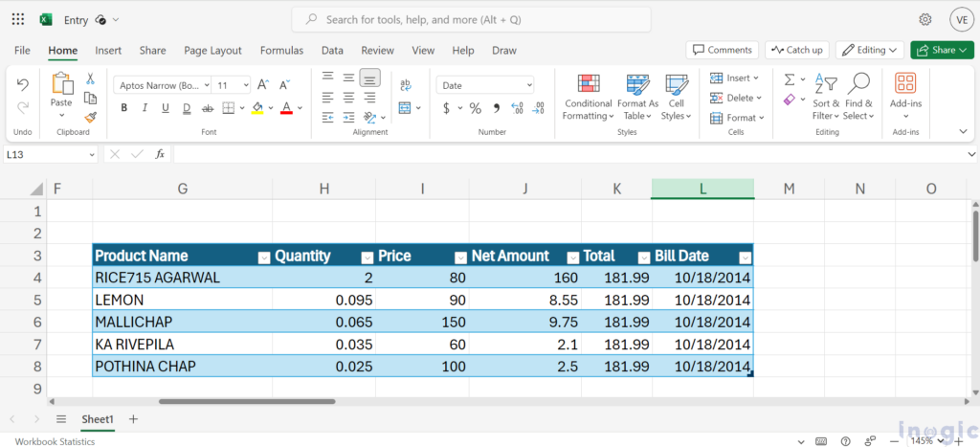Click the AutoSum sigma icon

coord(790,79)
